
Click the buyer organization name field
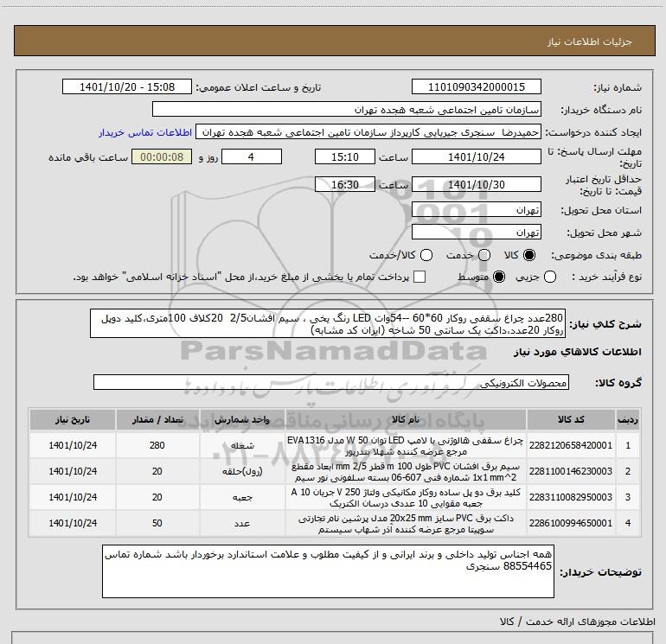[x=347, y=109]
